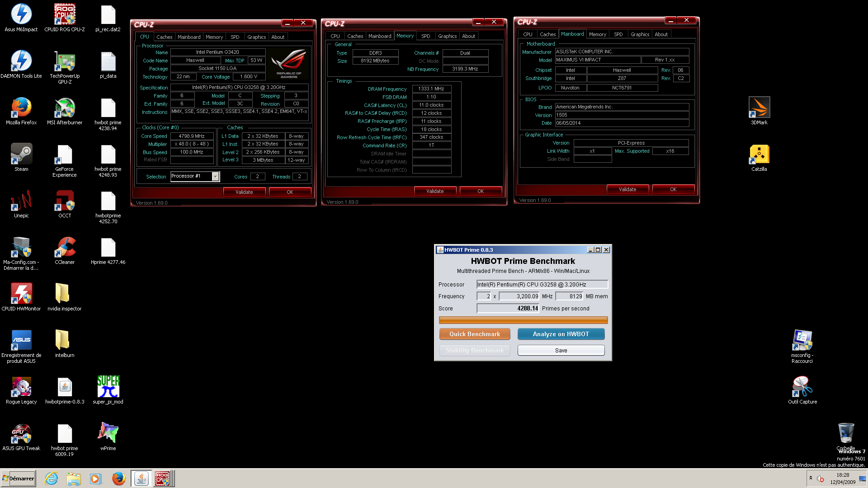The image size is (868, 488).
Task: Click Core Speed value 4798.9 MHz
Action: click(192, 136)
